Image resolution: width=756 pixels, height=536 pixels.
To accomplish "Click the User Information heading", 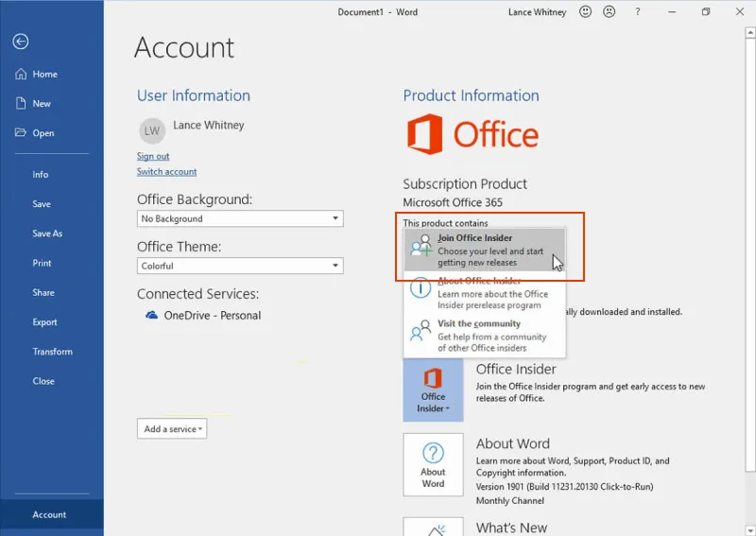I will point(194,95).
